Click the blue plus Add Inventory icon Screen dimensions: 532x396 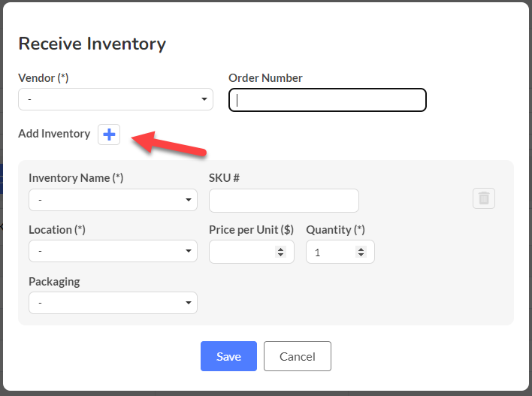tap(109, 135)
